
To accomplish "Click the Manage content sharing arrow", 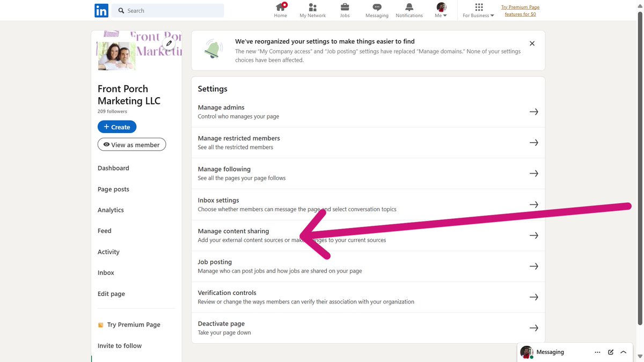I will click(534, 235).
